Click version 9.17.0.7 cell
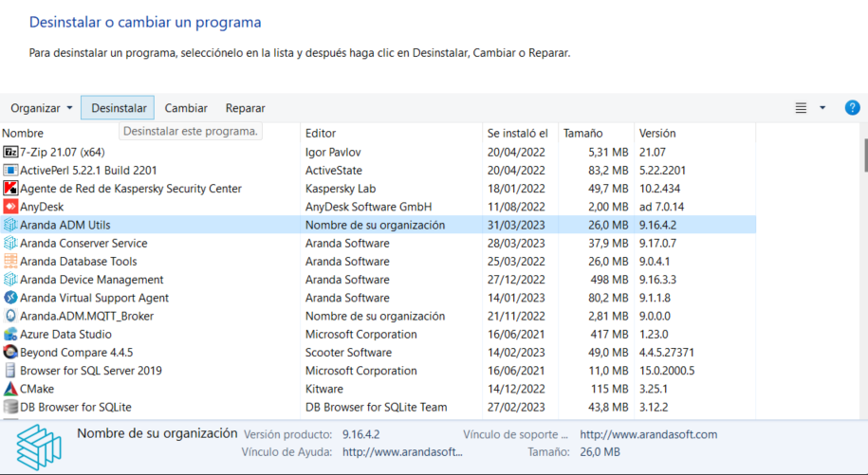Viewport: 868px width, 475px height. 657,244
